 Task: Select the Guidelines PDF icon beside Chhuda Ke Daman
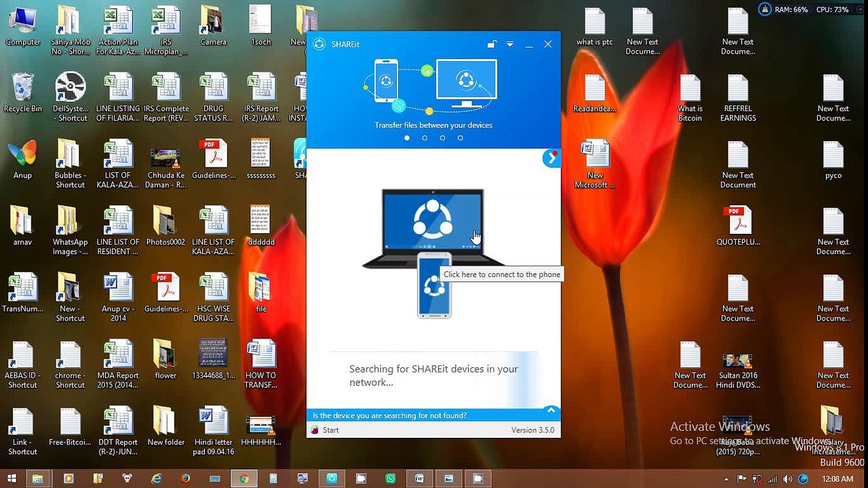[x=213, y=160]
